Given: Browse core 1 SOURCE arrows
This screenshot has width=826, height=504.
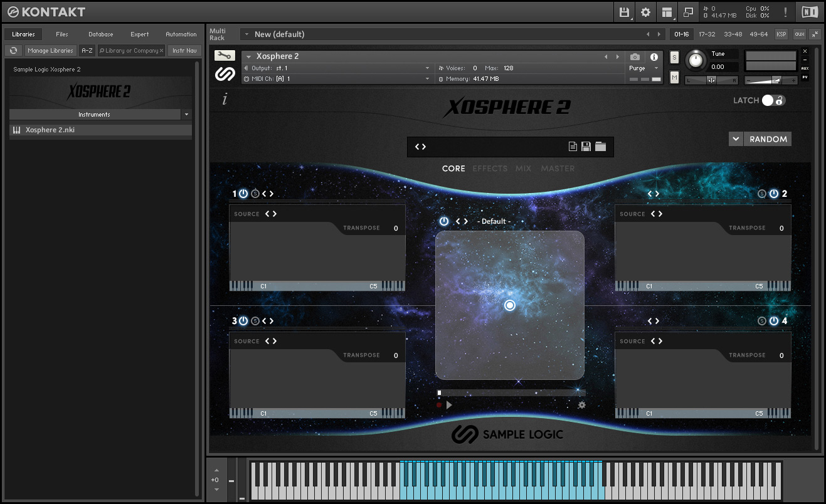Looking at the screenshot, I should tap(271, 214).
